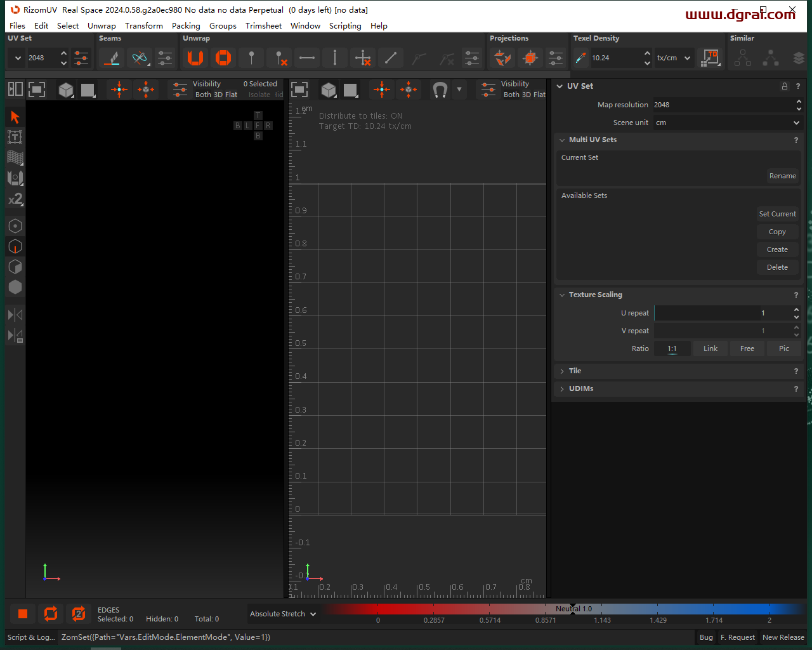Click the New Release button
Screen dimensions: 812x650
[x=783, y=637]
